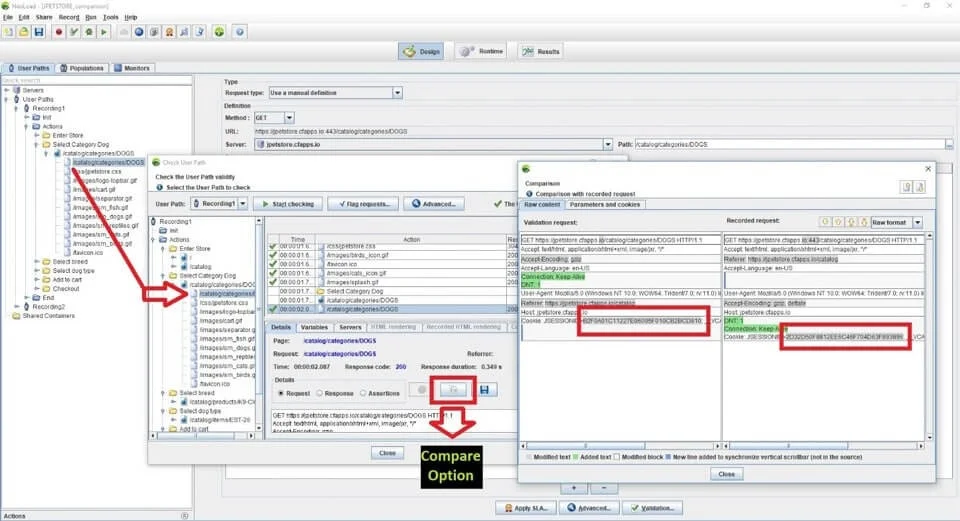The width and height of the screenshot is (960, 521).
Task: Expand the Checkout node in main tree
Action: 37,288
